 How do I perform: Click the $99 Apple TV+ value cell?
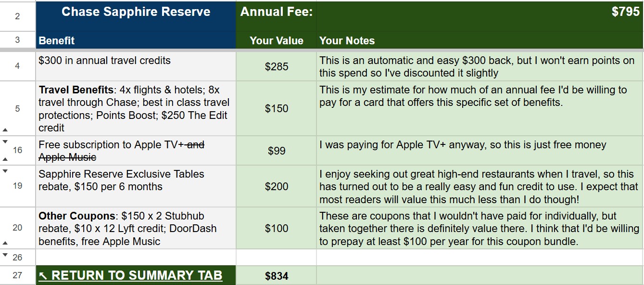[277, 151]
